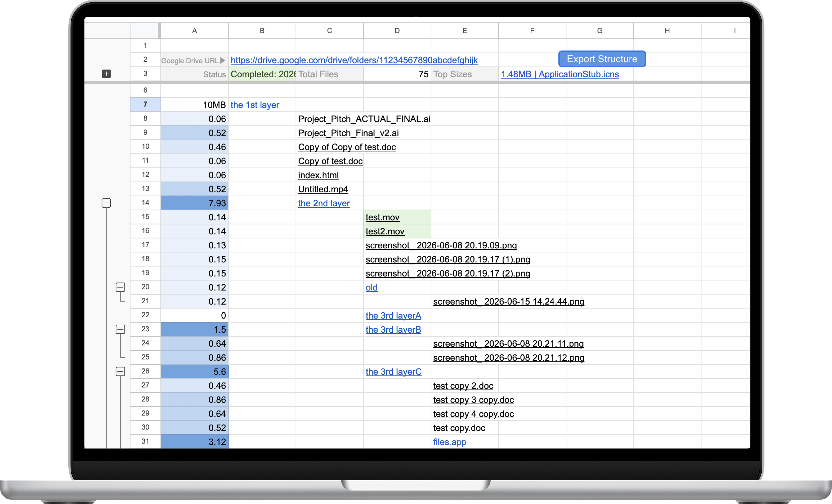This screenshot has width=832, height=504.
Task: Select column B header
Action: (262, 31)
